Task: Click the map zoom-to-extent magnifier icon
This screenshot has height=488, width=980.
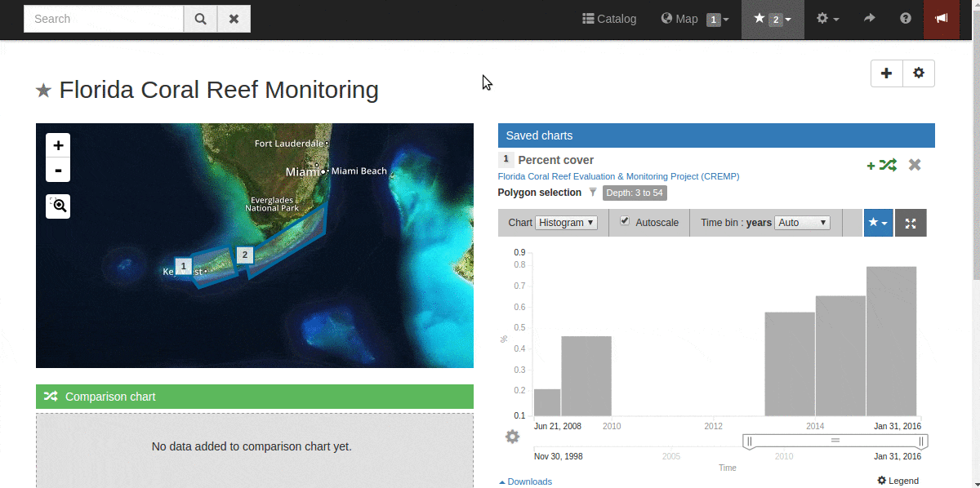Action: click(x=58, y=206)
